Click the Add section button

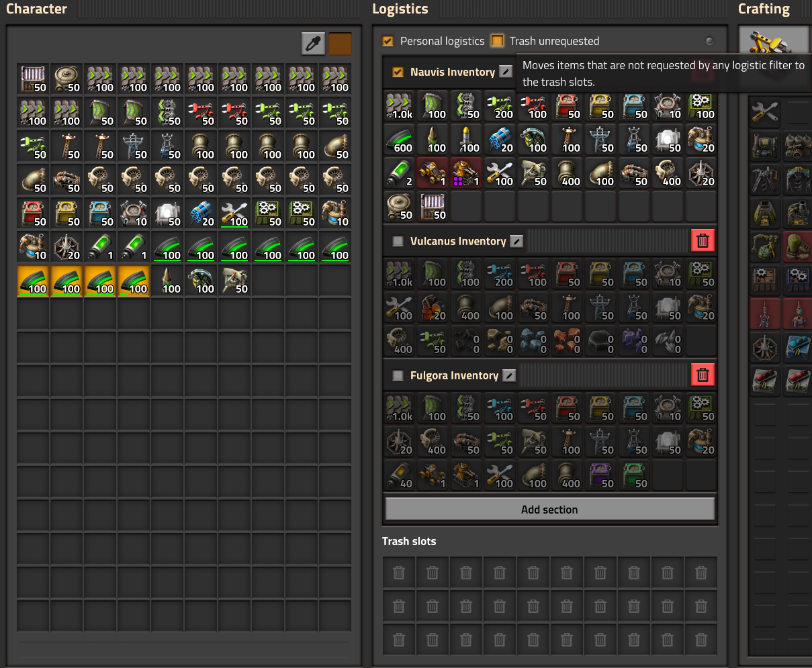549,509
